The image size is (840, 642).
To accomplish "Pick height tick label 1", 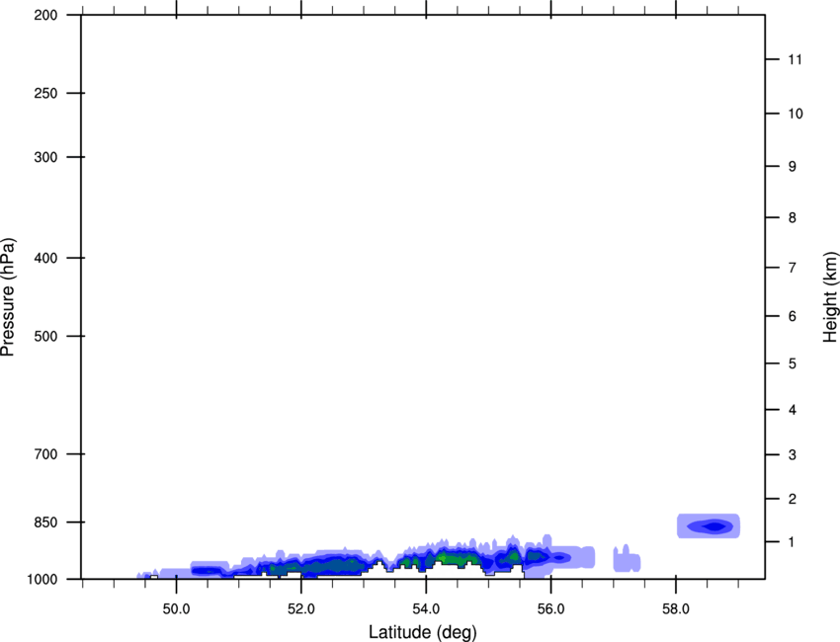I will click(x=792, y=542).
